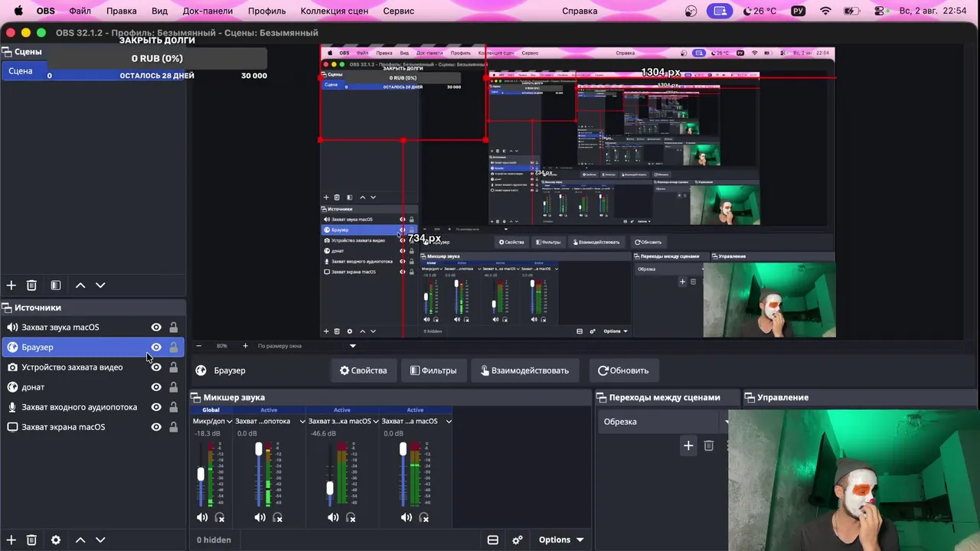980x551 pixels.
Task: Expand Захват з...ка macOS channel chevron
Action: pos(375,422)
